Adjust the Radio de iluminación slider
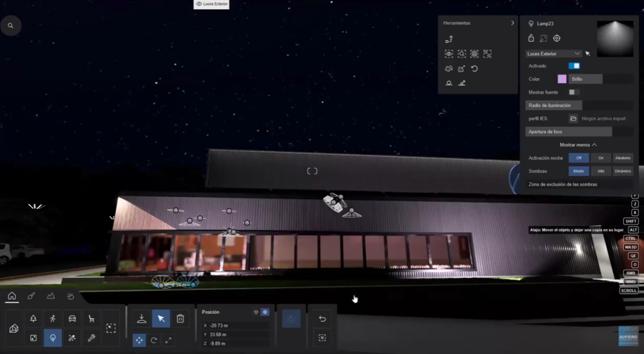Viewport: 644px width, 354px height. pos(579,105)
